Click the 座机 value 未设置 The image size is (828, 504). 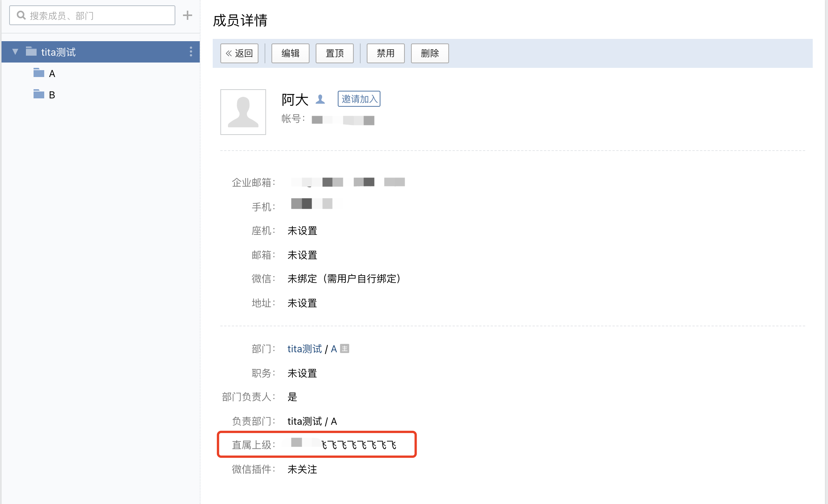pyautogui.click(x=302, y=231)
